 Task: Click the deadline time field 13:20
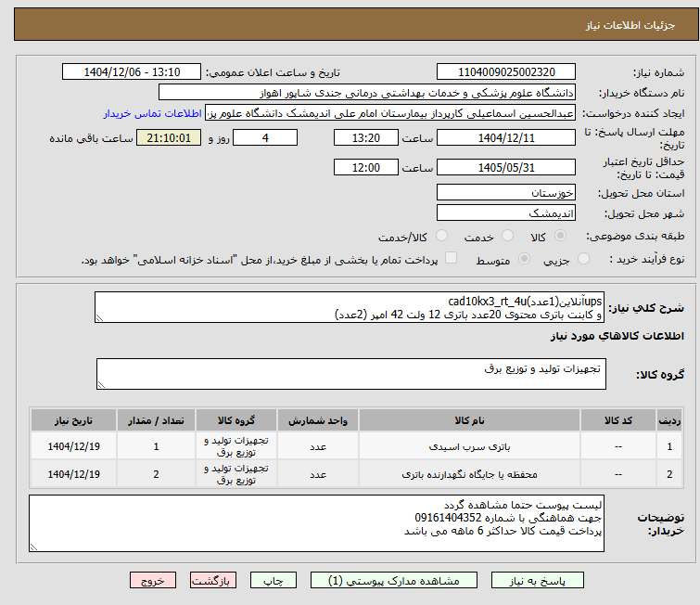click(366, 137)
